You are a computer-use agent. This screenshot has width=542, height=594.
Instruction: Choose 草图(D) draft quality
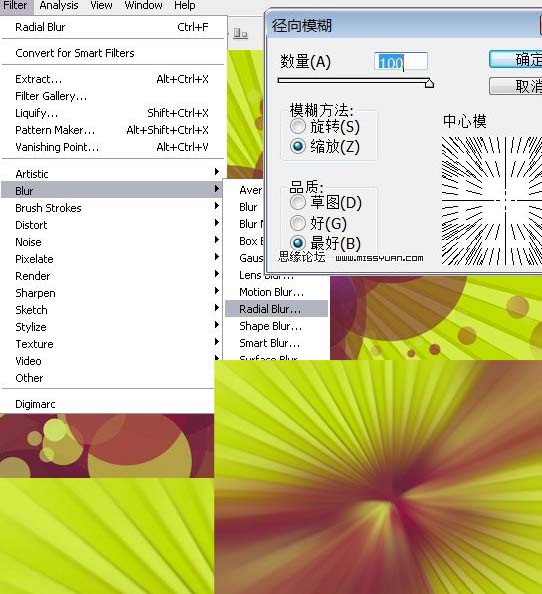coord(298,202)
